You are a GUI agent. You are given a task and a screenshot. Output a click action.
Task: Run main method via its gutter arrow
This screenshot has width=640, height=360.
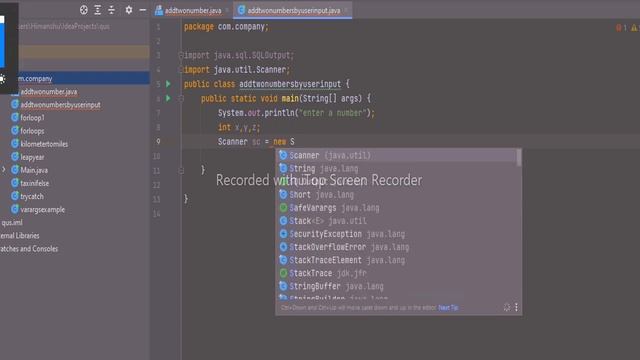click(168, 98)
